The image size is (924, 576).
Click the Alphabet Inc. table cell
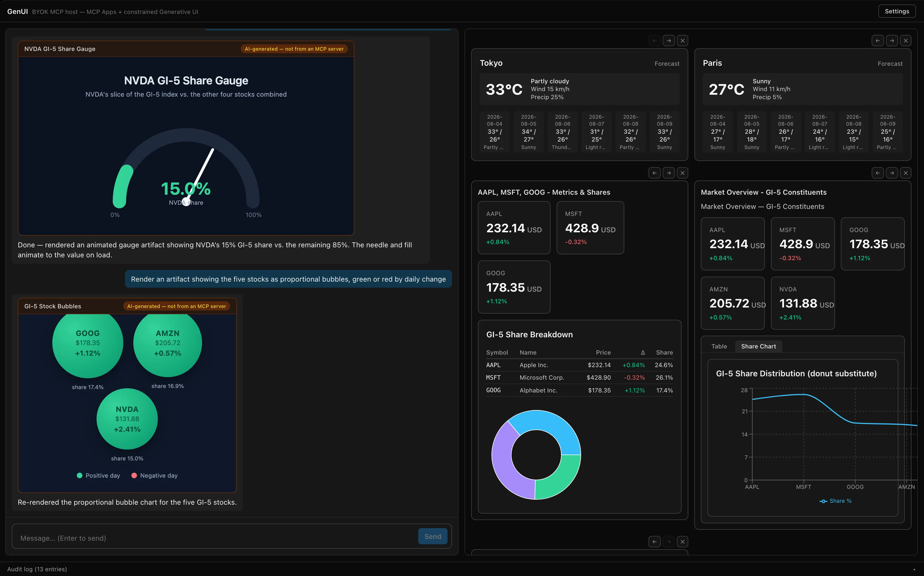(x=539, y=390)
